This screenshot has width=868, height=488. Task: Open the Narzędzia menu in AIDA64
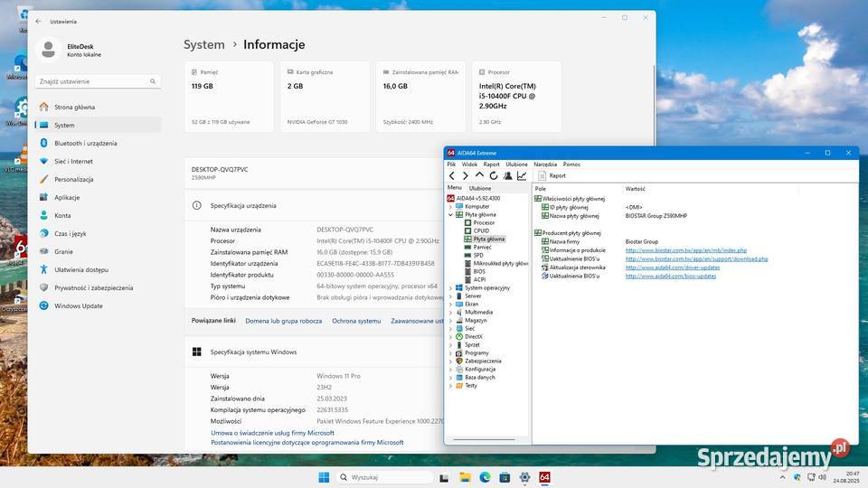tap(545, 164)
